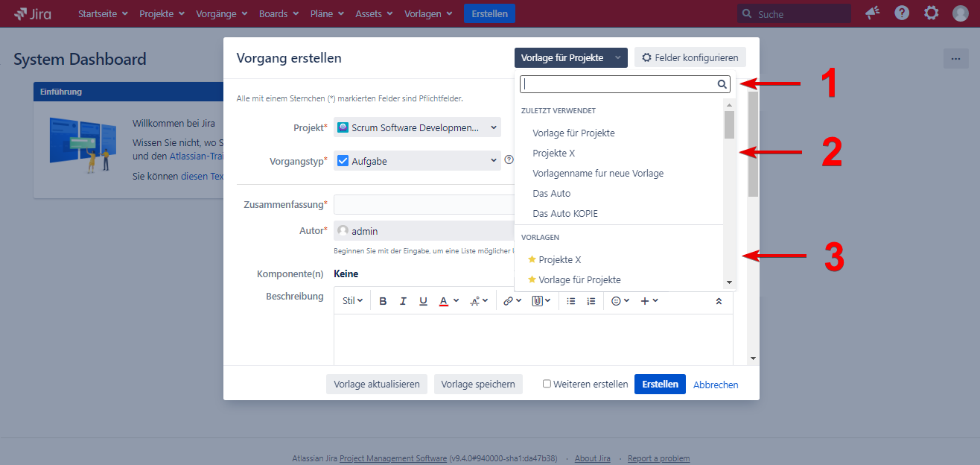
Task: Open the Jira help question mark icon
Action: coord(902,13)
